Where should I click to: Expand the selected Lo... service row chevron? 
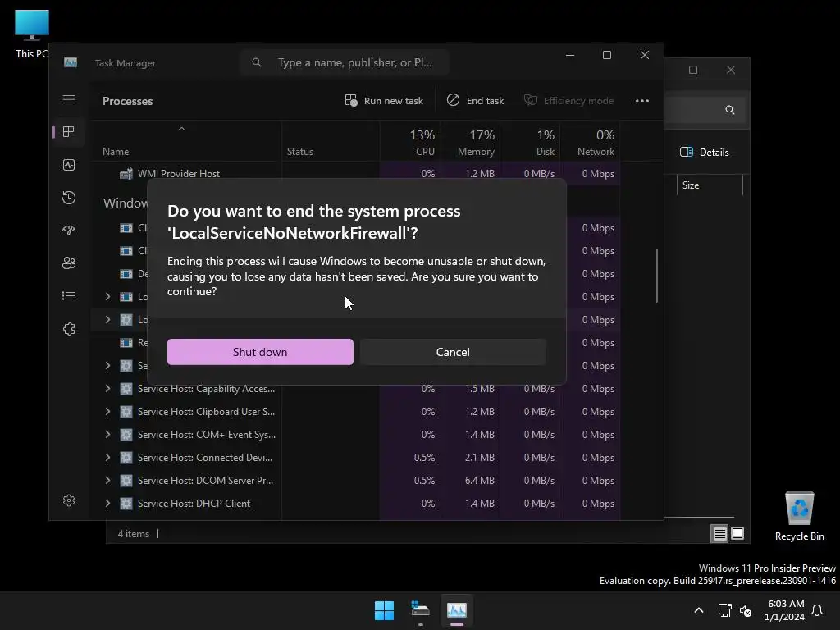click(107, 320)
